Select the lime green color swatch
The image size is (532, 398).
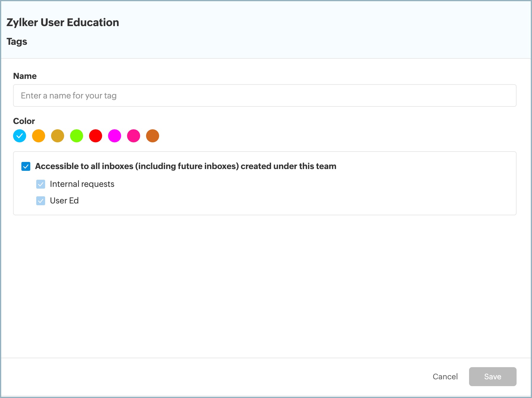(x=77, y=136)
